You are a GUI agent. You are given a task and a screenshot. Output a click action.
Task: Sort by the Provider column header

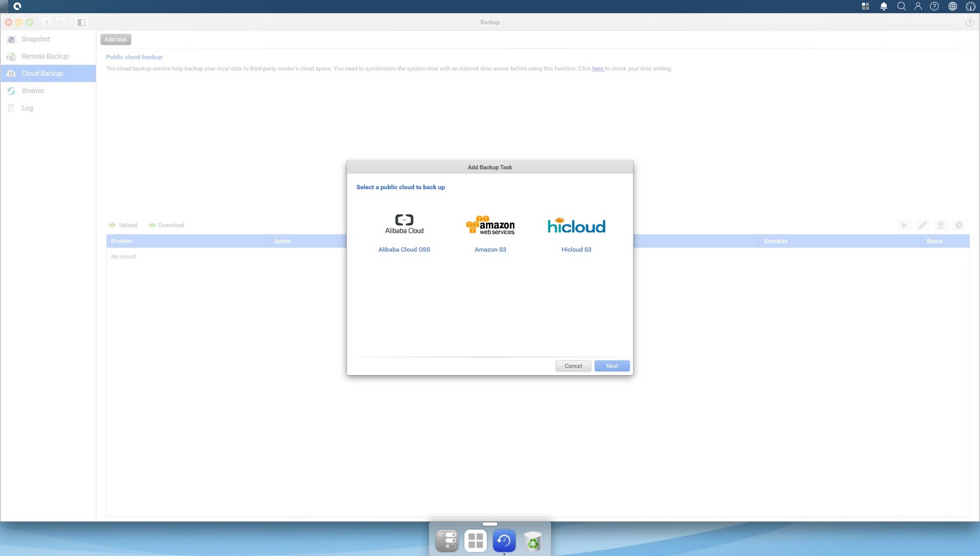point(187,241)
